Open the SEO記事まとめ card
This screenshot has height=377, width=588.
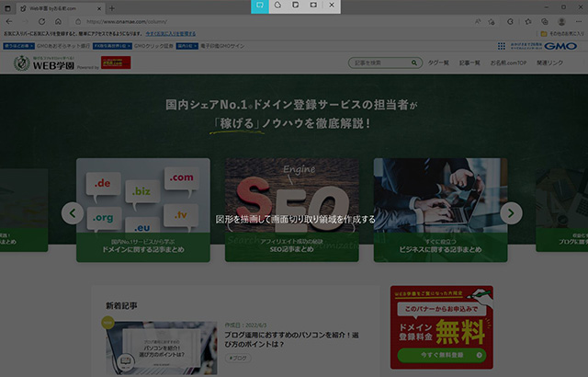click(x=292, y=210)
